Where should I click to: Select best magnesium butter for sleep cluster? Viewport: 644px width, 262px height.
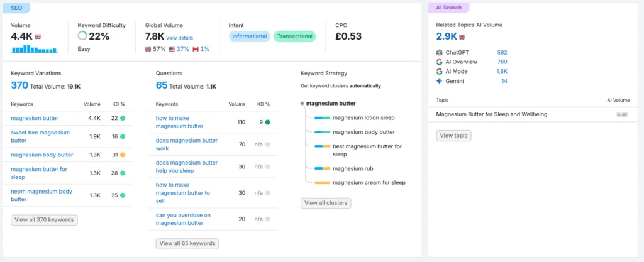coord(367,150)
